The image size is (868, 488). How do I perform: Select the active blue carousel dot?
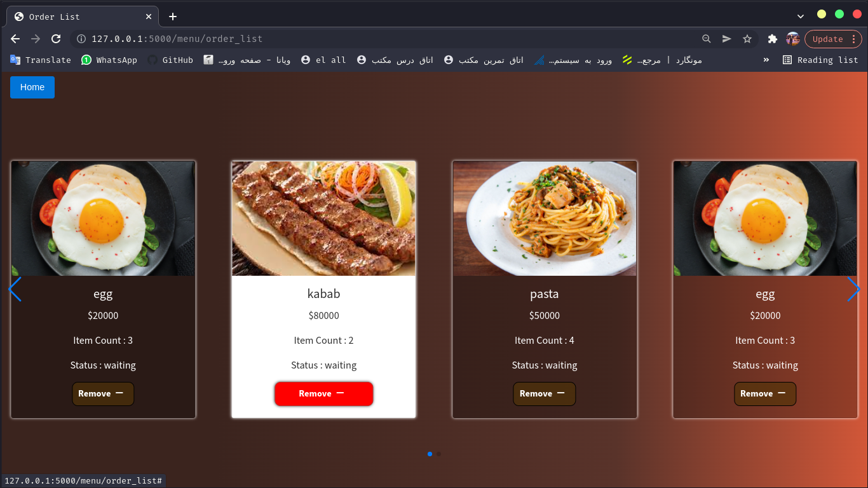(x=430, y=454)
